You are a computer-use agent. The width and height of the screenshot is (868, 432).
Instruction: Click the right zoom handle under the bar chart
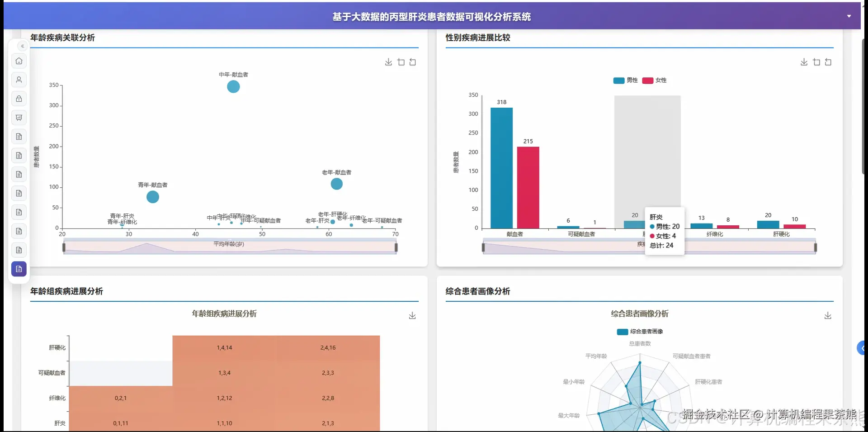click(816, 247)
